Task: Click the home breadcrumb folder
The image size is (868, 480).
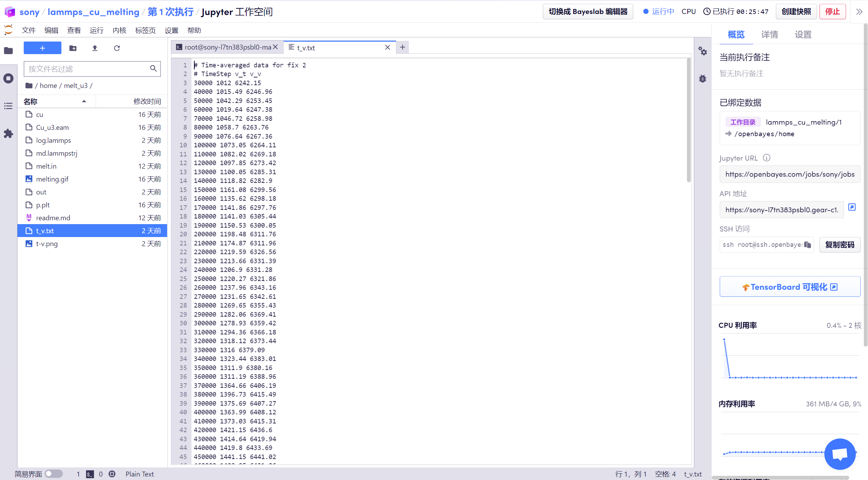Action: point(48,86)
